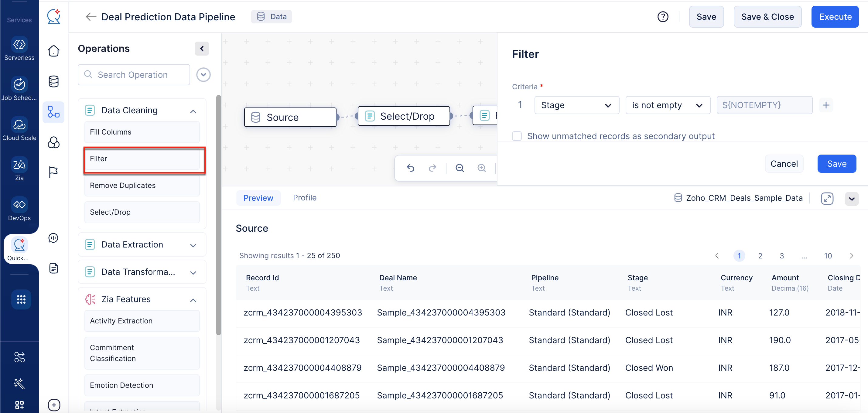This screenshot has width=868, height=413.
Task: Expand the preview panel to fullscreen
Action: tap(827, 198)
